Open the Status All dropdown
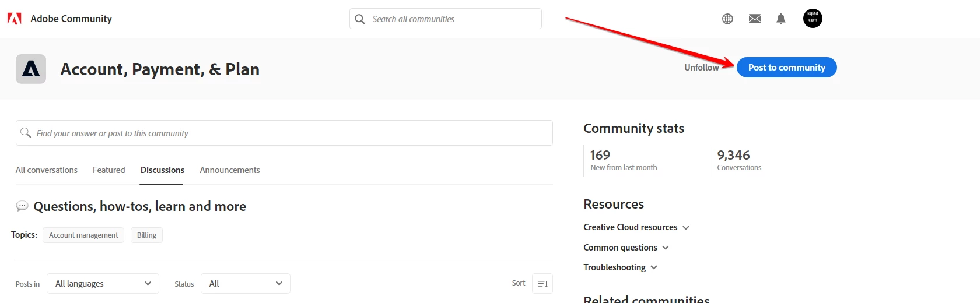Viewport: 980px width, 303px height. click(246, 284)
